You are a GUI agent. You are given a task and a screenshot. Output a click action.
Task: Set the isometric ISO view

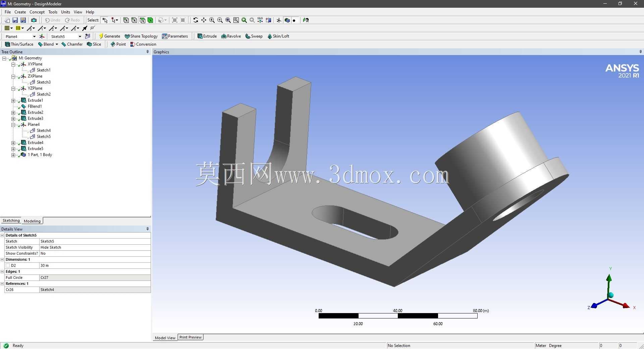point(260,20)
